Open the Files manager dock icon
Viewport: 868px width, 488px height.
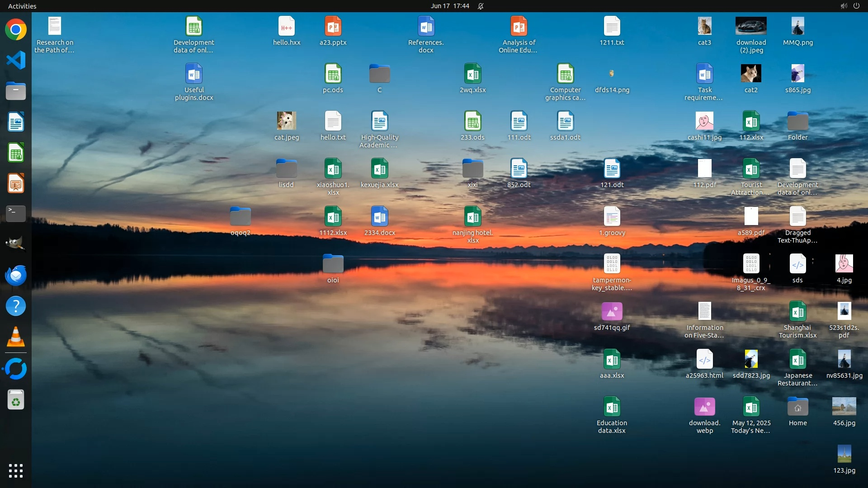click(x=16, y=91)
